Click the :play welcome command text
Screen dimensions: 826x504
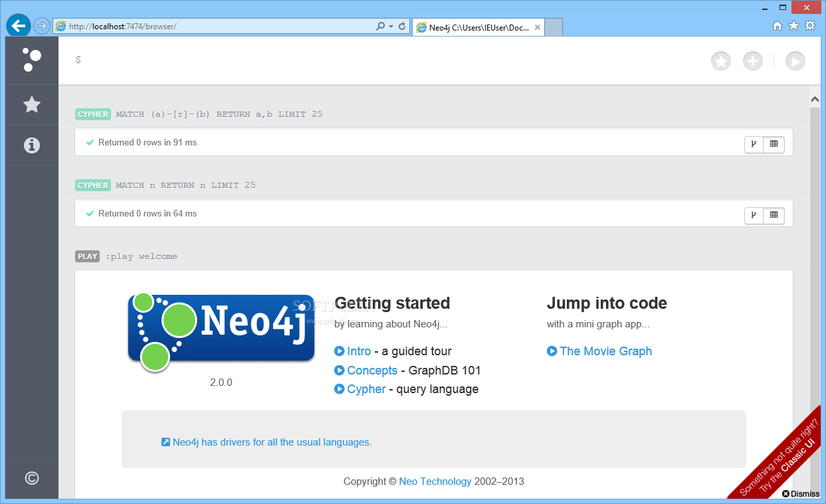(x=141, y=256)
